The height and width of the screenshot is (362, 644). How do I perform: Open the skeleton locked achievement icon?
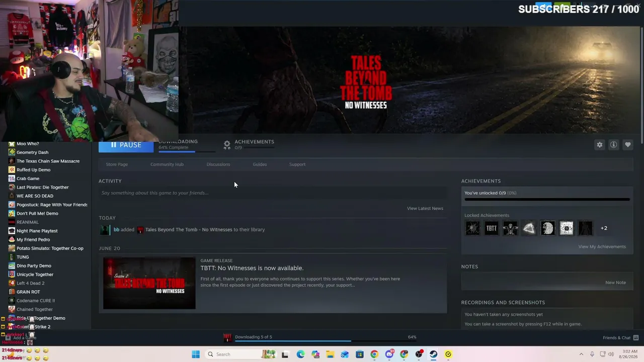(x=510, y=228)
